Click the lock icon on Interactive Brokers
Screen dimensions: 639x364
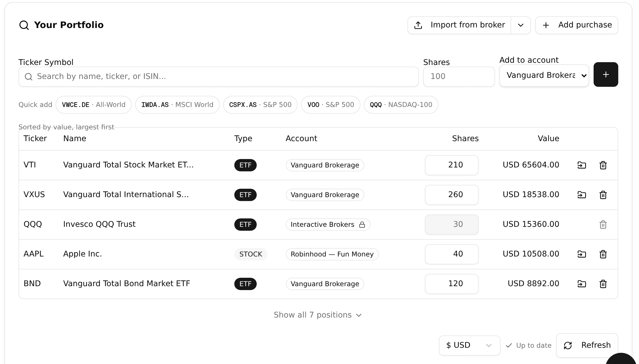click(x=362, y=225)
